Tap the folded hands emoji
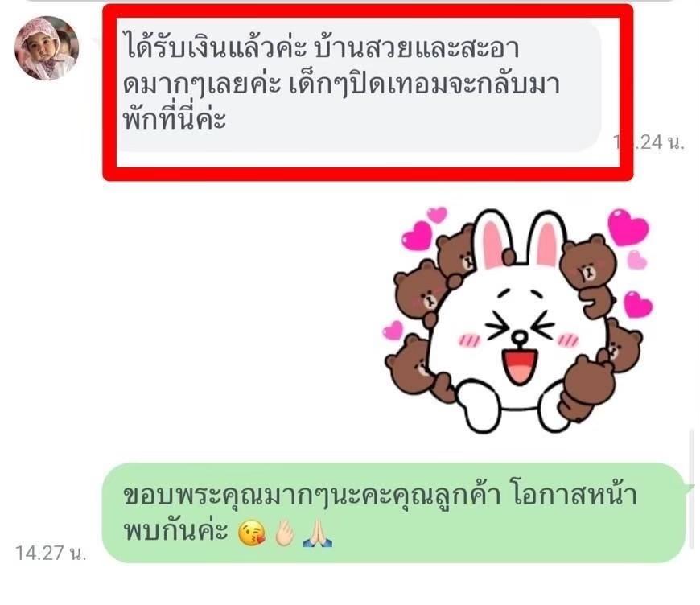Viewport: 700px width, 605px height. pyautogui.click(x=317, y=533)
